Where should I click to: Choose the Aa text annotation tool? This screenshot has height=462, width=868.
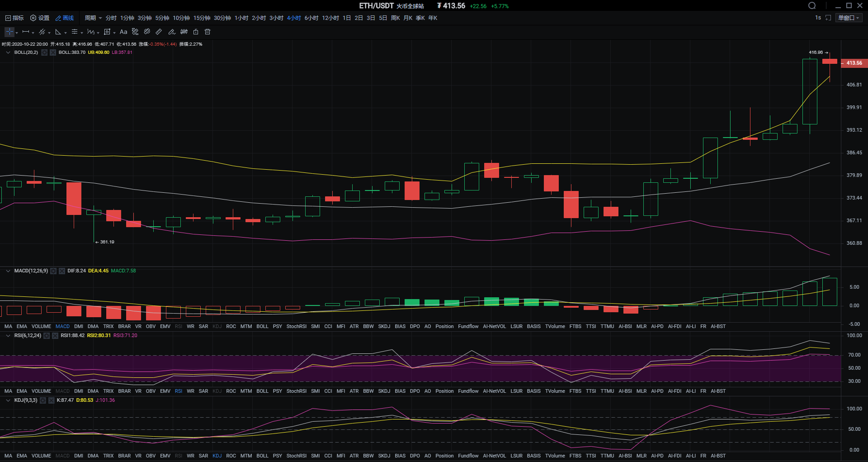coord(123,32)
